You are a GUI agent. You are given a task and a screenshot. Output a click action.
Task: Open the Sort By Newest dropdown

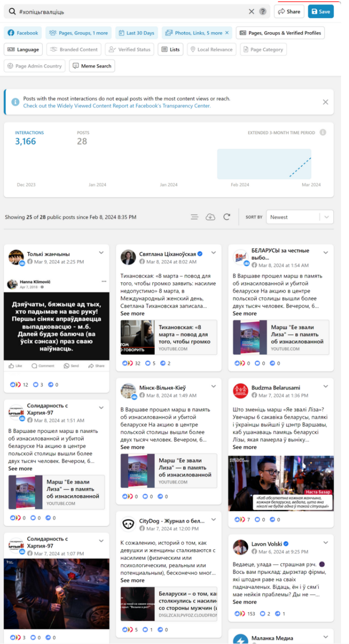pos(300,217)
